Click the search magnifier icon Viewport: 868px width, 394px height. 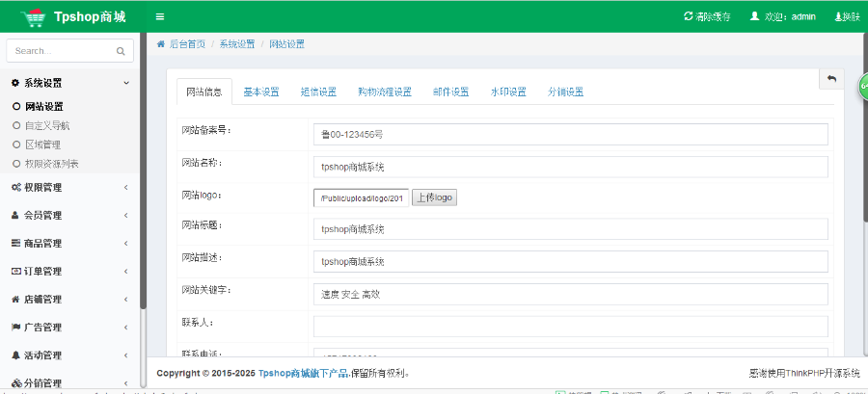tap(121, 51)
